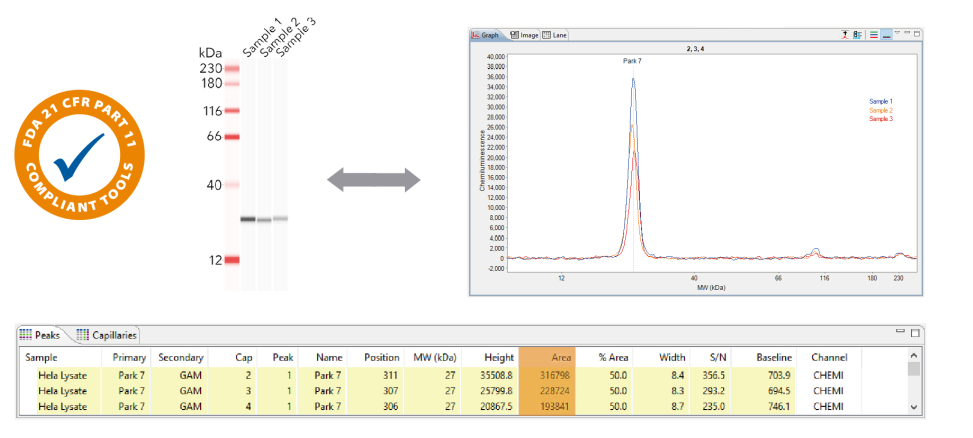The image size is (973, 438).
Task: Open the graph panel view menu triangle
Action: pyautogui.click(x=897, y=34)
